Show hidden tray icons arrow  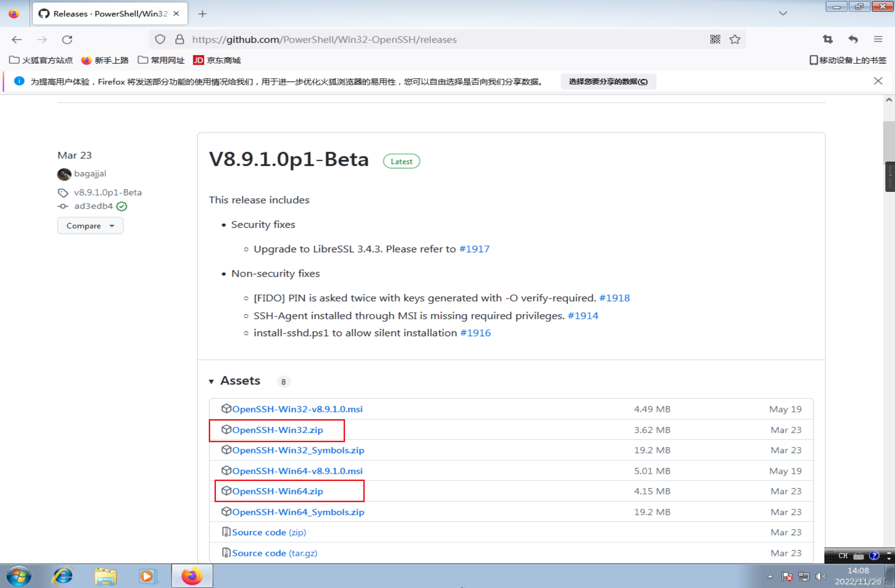point(770,576)
